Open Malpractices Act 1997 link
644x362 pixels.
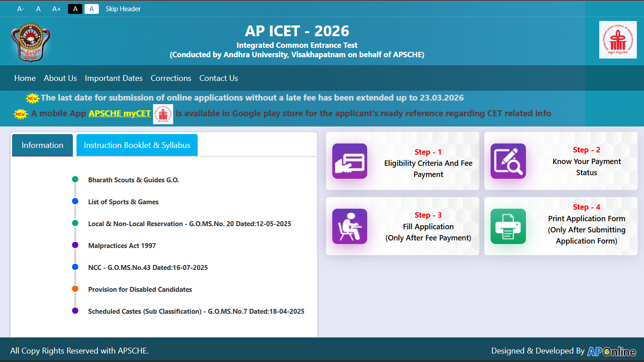[x=122, y=246]
